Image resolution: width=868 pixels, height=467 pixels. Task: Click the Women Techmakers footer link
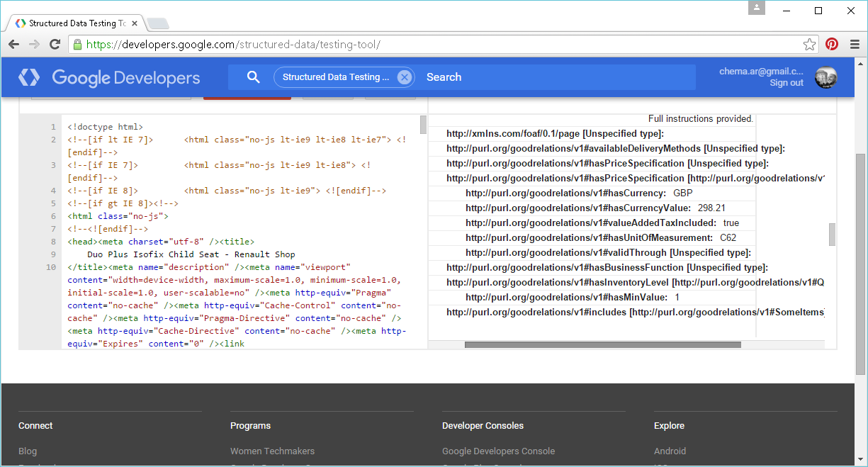[x=272, y=451]
